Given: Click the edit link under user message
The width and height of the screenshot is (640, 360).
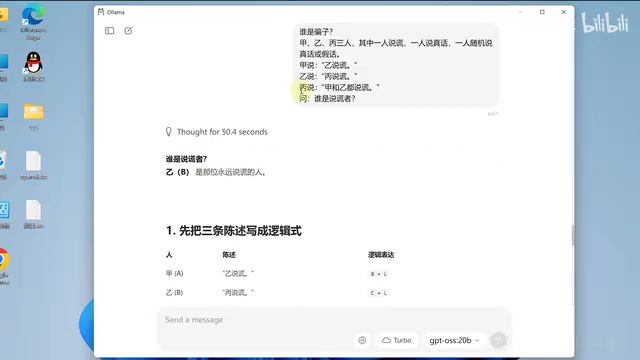Looking at the screenshot, I should pyautogui.click(x=493, y=114).
